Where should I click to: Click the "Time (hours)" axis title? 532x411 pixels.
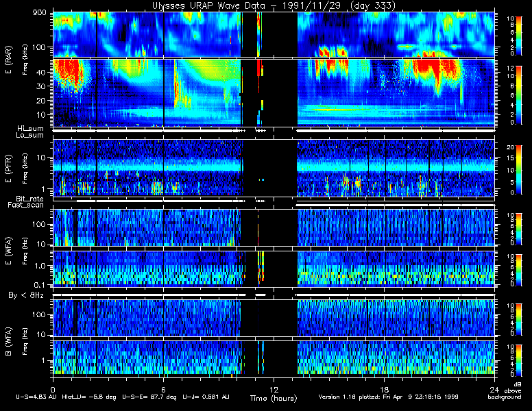pyautogui.click(x=274, y=398)
